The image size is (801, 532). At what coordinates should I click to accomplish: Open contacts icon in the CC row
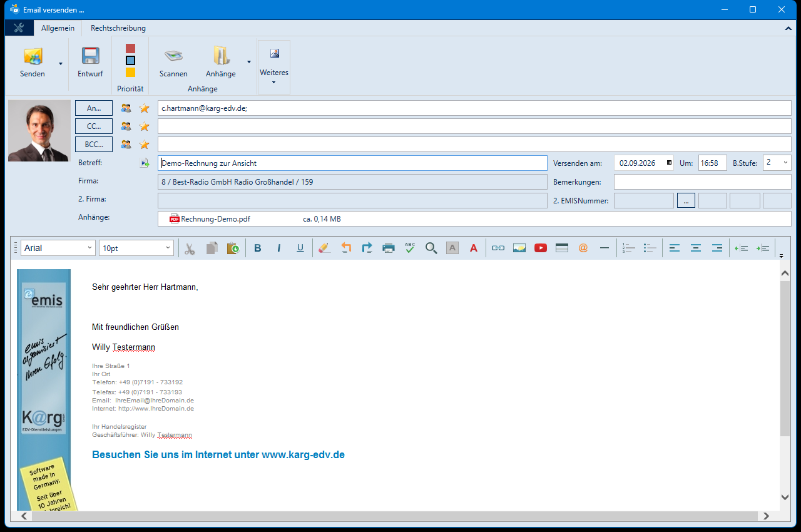(126, 126)
